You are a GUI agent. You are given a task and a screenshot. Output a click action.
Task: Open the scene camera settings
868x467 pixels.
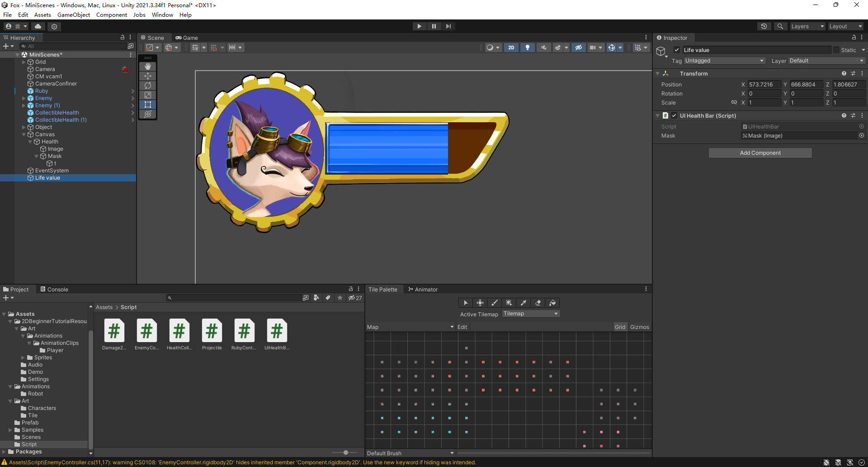(595, 48)
